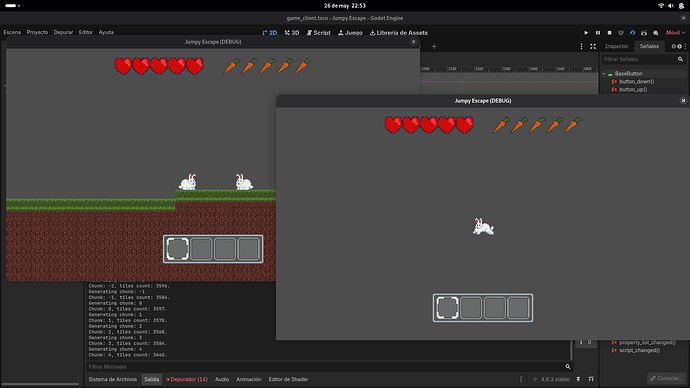Screen dimensions: 690x388
Task: Click the search icon in Filtrar Señales
Action: (x=680, y=59)
